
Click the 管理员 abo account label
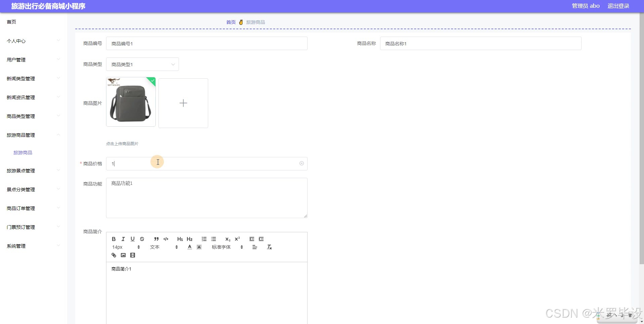click(x=586, y=6)
